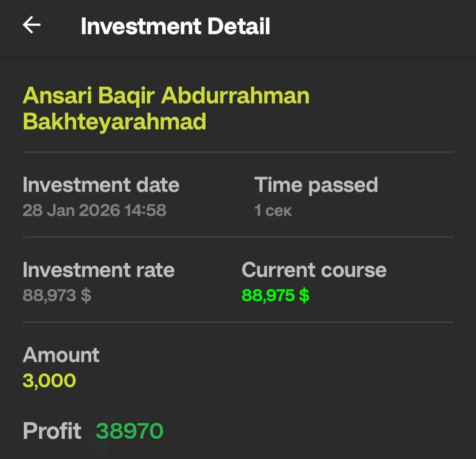Screen dimensions: 476x459
Task: Select the 1 сек elapsed time value
Action: pyautogui.click(x=273, y=211)
